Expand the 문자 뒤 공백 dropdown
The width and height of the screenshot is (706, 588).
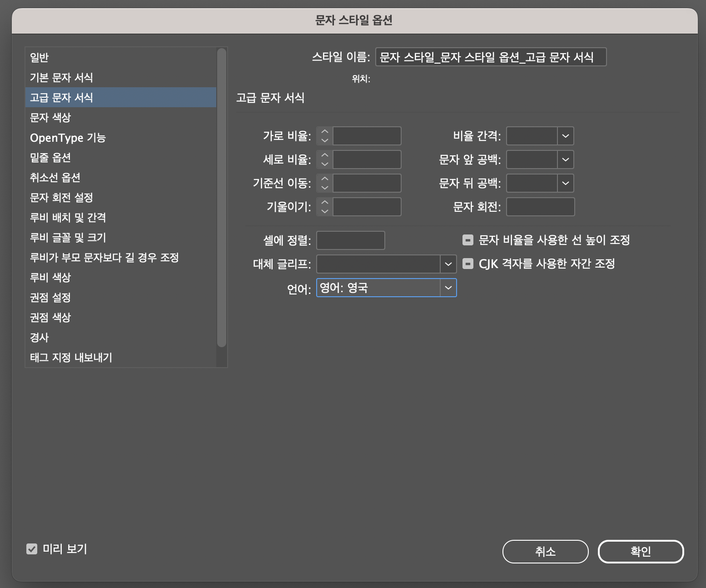(x=565, y=183)
